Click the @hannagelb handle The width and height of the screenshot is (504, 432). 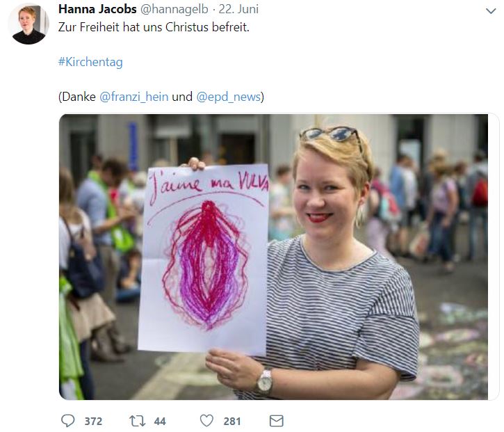tap(174, 9)
